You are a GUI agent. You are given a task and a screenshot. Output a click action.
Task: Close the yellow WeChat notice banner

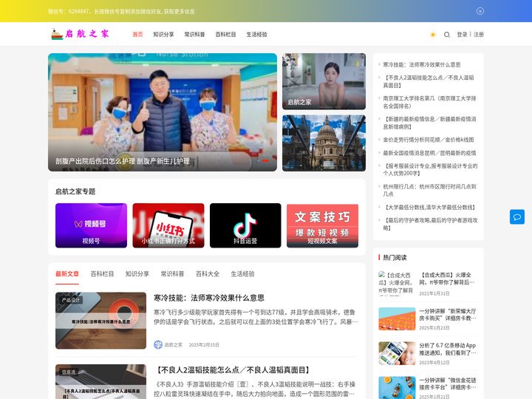480,11
